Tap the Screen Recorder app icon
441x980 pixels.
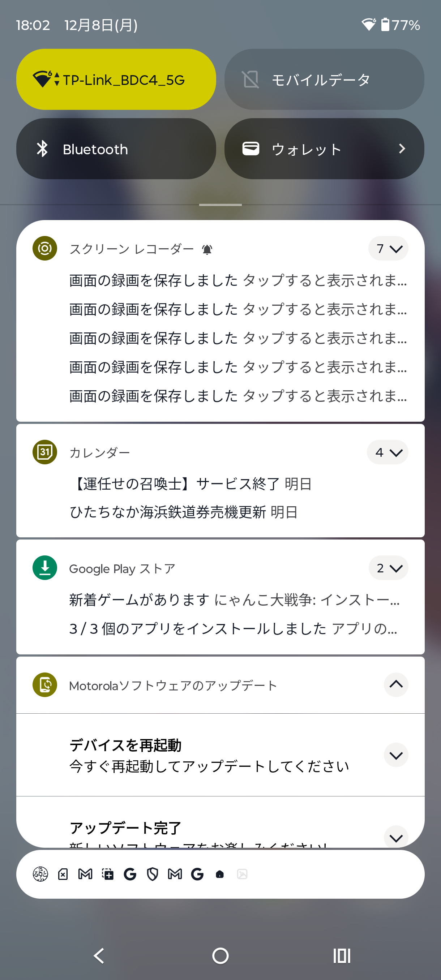(45, 248)
